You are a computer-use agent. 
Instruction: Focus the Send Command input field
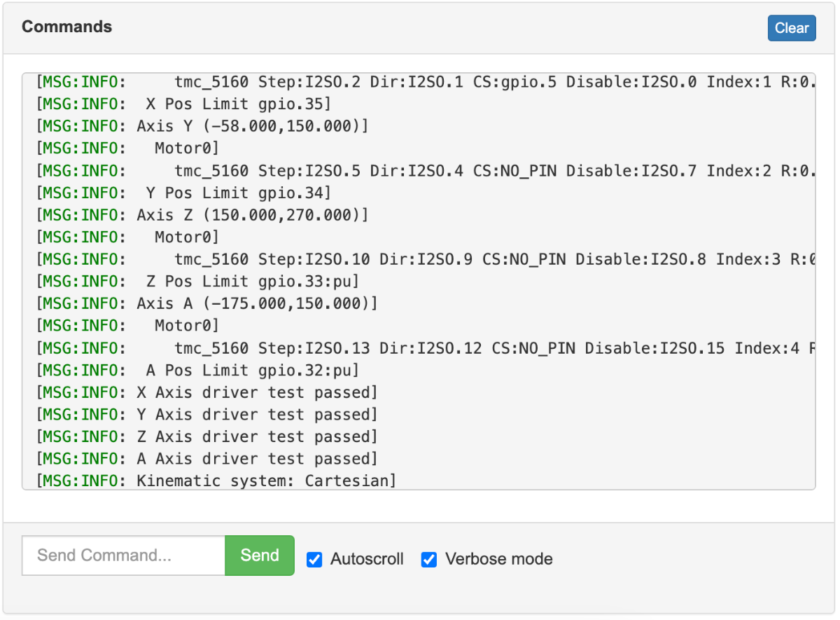(123, 556)
